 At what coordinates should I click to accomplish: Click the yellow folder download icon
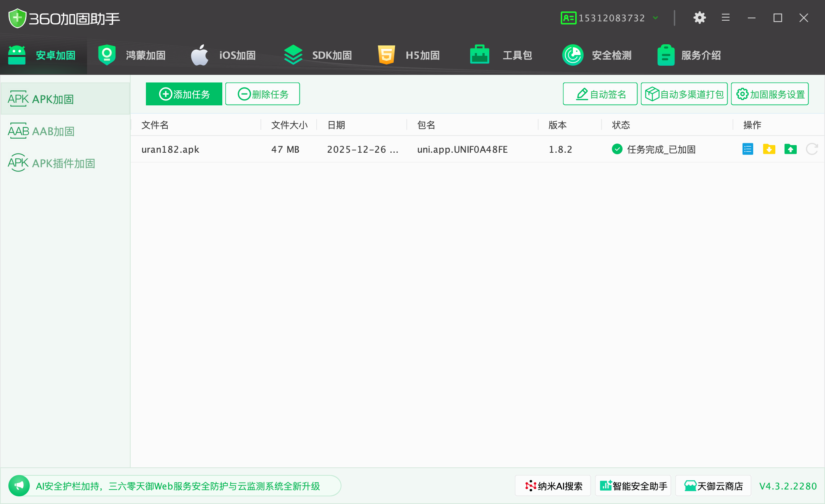[x=769, y=149]
